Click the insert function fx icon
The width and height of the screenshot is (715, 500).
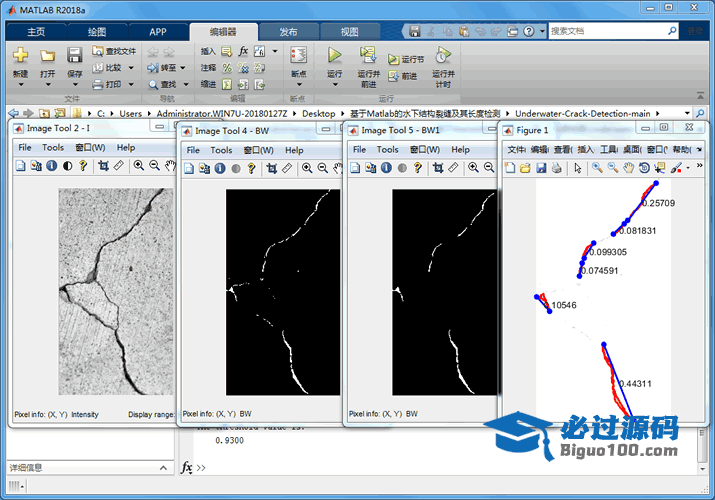pyautogui.click(x=244, y=51)
